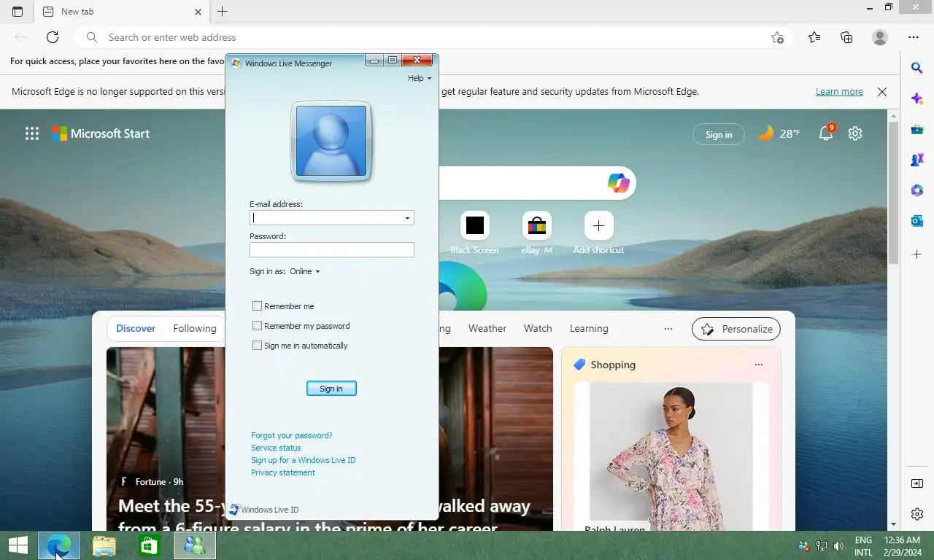Click the Edge profile avatar icon

pos(880,37)
